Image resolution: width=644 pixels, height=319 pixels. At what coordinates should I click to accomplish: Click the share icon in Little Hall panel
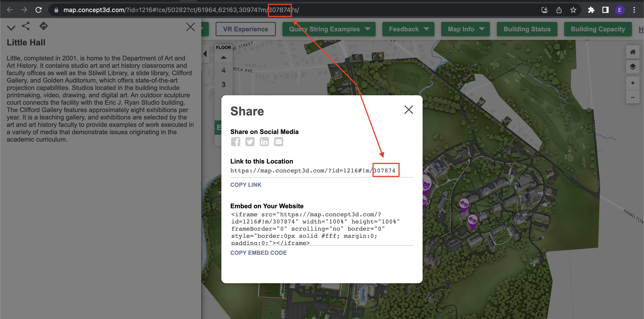(x=25, y=26)
